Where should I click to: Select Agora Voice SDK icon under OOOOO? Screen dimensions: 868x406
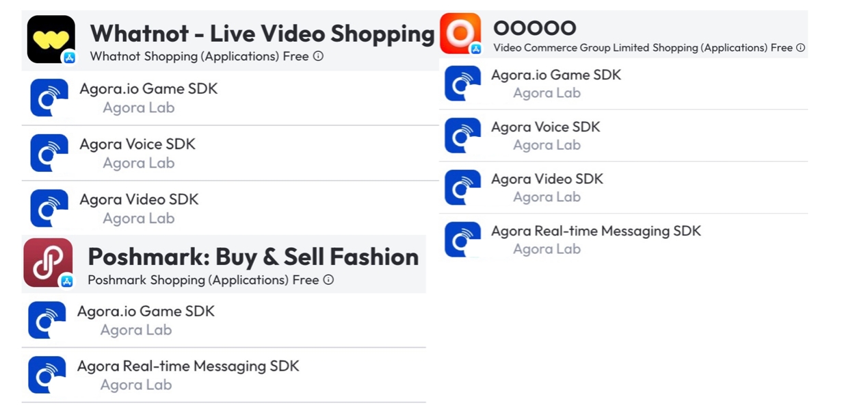(462, 135)
